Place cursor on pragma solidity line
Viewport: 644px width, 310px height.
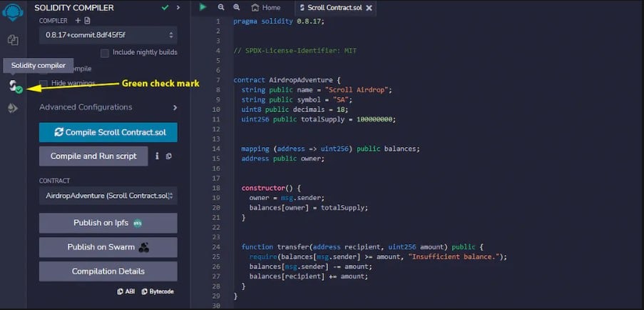pyautogui.click(x=279, y=21)
